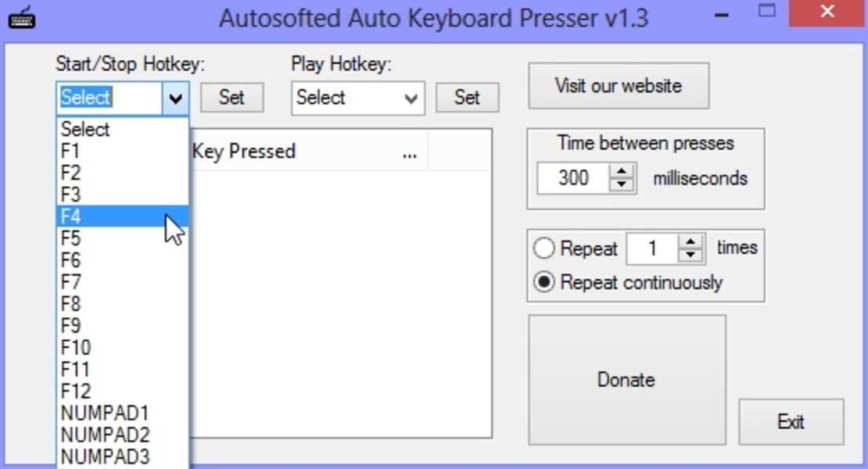Select the Repeat continuously option
This screenshot has width=868, height=469.
(544, 283)
